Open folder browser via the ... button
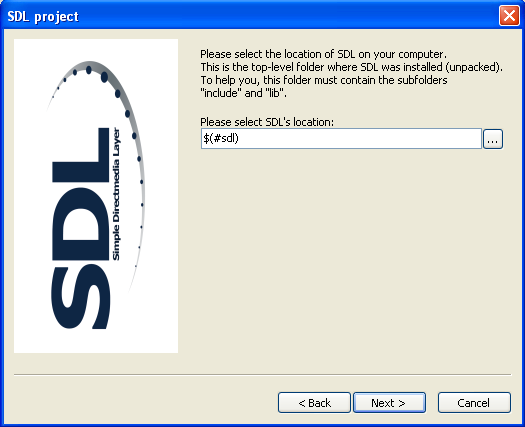Screen dimensions: 525x427 pos(493,139)
